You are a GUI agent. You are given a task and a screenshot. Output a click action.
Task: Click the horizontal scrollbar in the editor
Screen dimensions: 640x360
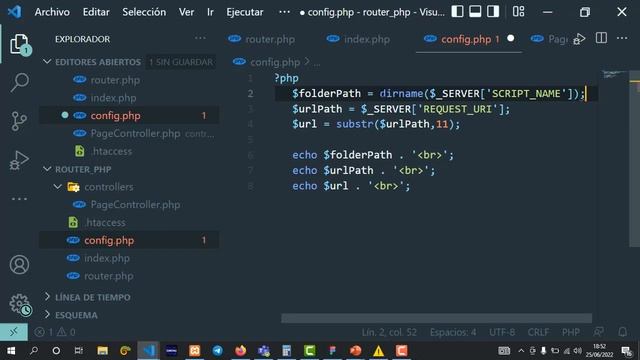coord(436,318)
